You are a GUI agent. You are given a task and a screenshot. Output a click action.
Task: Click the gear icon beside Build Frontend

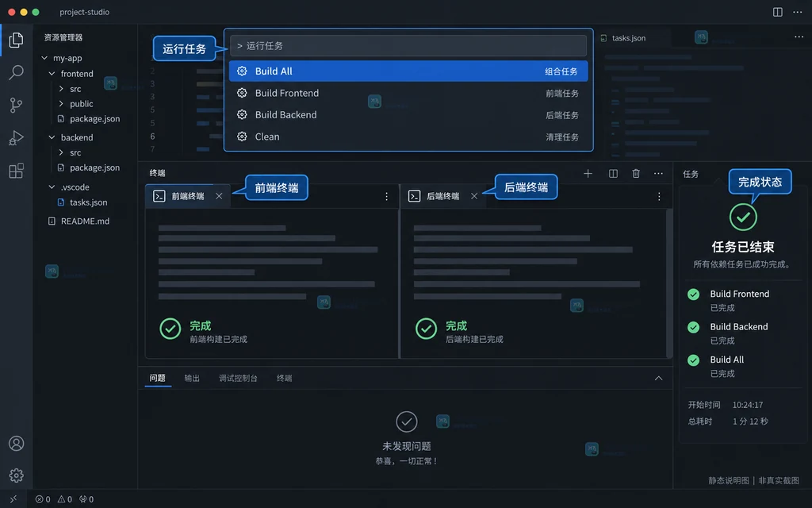pos(242,93)
